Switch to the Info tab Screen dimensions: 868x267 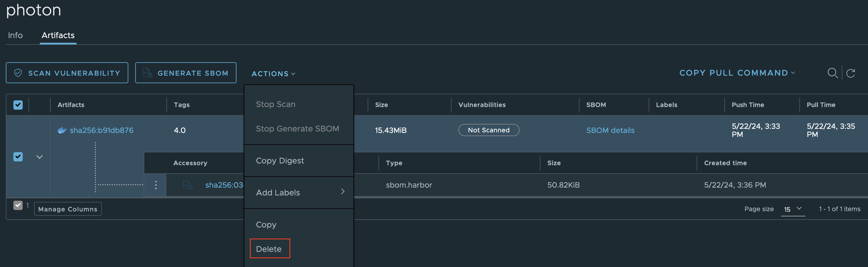(x=15, y=35)
